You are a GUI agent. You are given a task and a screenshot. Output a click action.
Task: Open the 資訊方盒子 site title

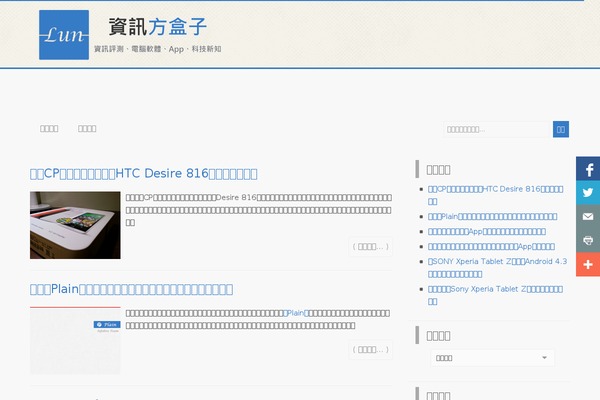click(x=158, y=26)
